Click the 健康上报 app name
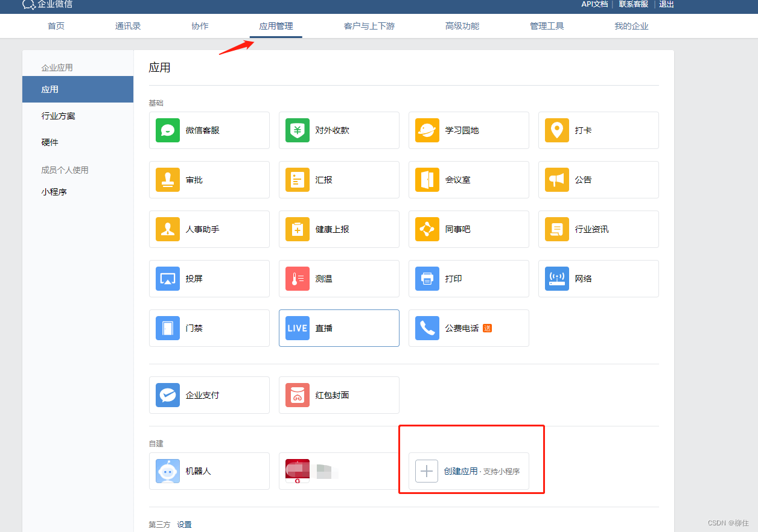 coord(333,229)
